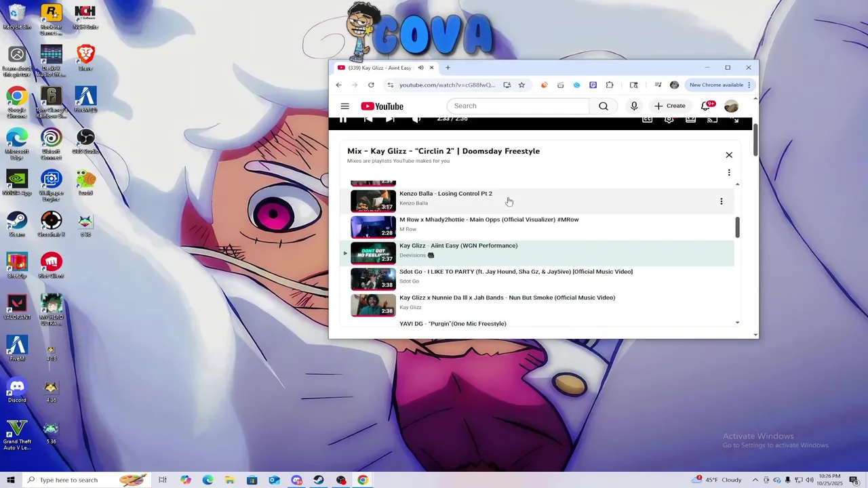Focus the YouTube Search box
868x488 pixels.
(518, 106)
